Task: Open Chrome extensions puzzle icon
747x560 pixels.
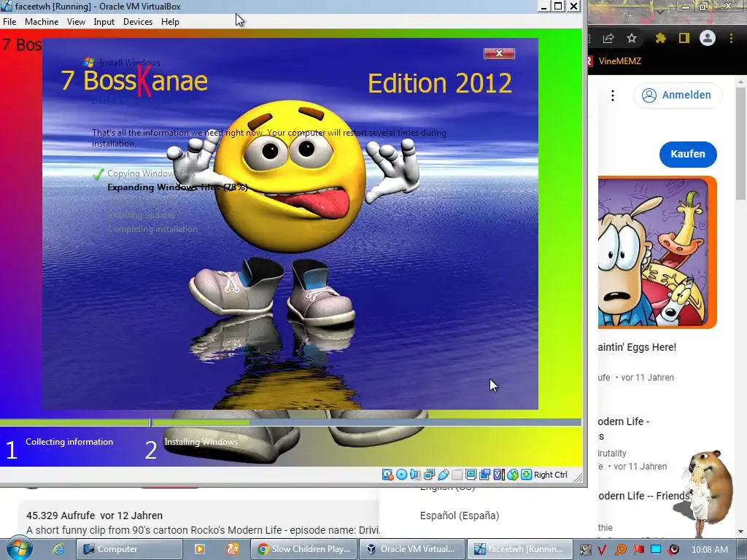Action: [660, 38]
